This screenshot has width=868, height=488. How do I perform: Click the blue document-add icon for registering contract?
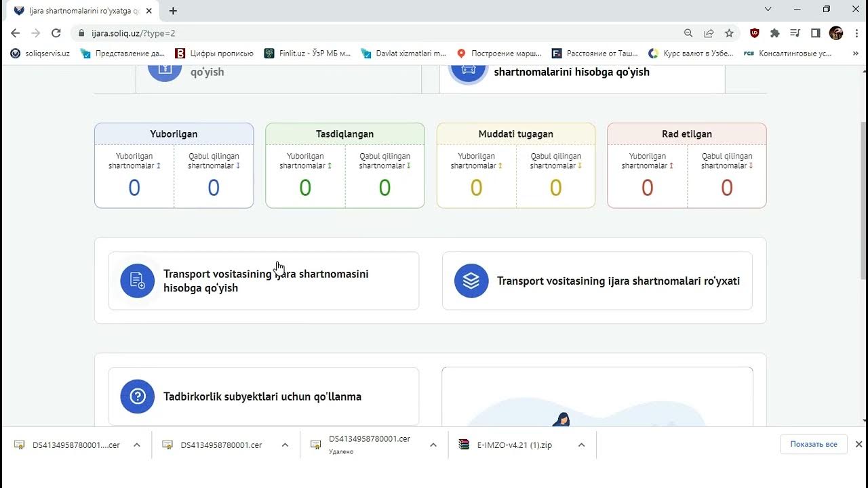137,281
